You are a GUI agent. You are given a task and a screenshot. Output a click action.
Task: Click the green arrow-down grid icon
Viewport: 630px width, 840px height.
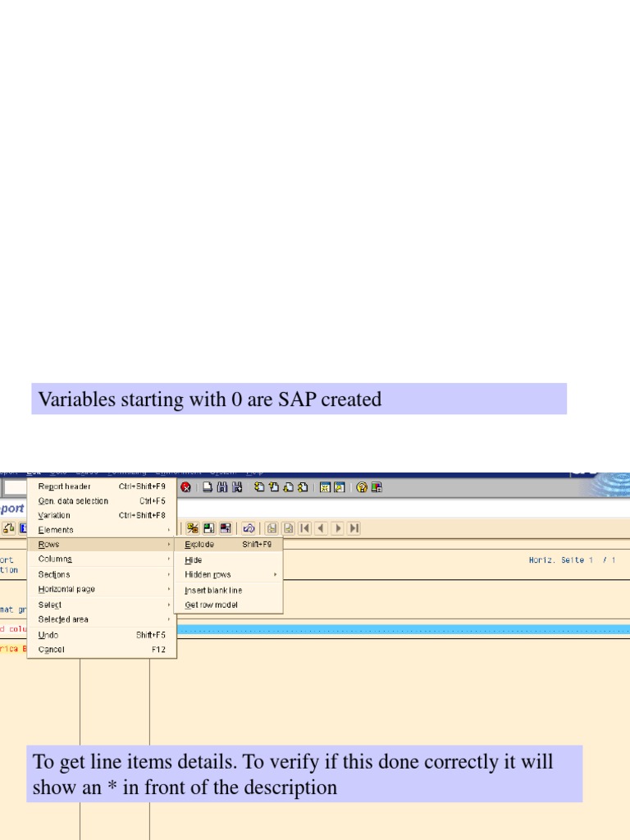tap(209, 528)
